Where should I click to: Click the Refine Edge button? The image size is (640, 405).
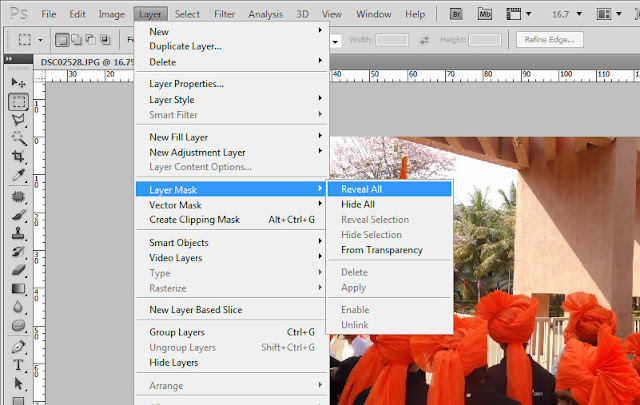(x=549, y=40)
